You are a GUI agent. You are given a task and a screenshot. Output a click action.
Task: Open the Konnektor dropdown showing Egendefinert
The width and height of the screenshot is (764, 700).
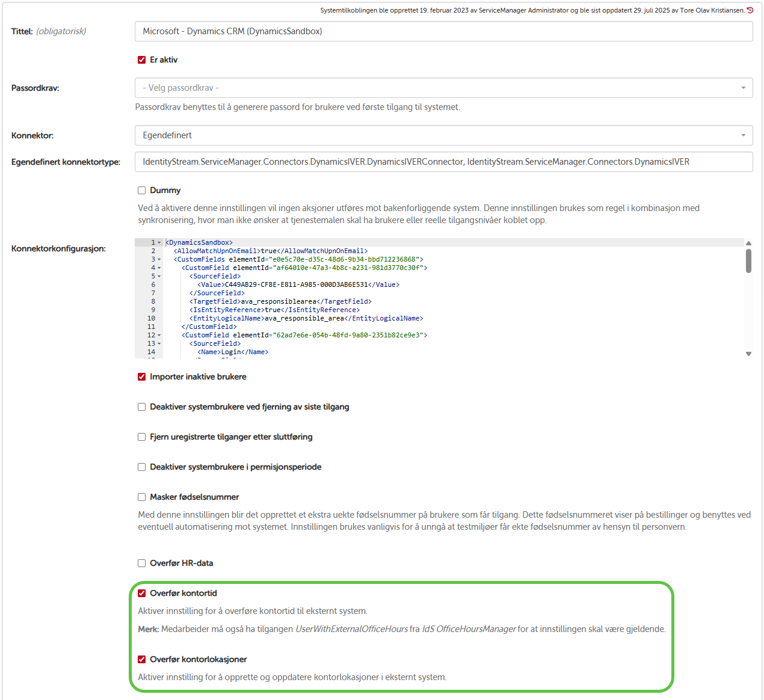(443, 135)
